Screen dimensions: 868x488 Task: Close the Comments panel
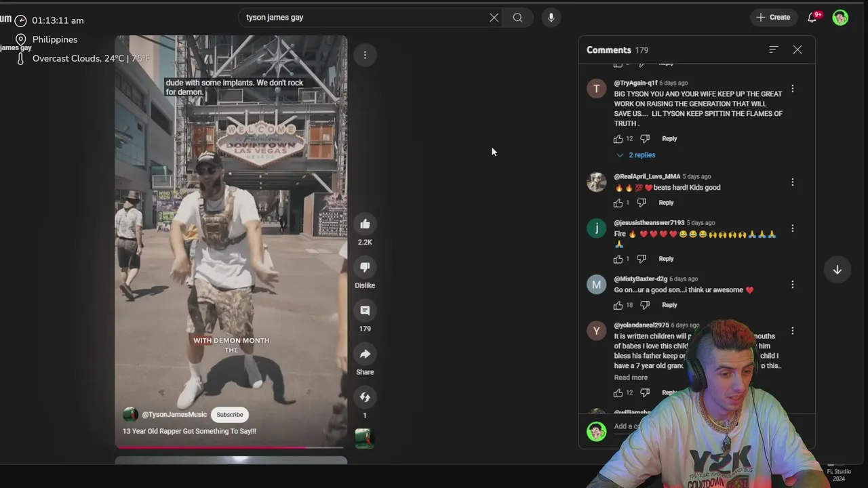(x=797, y=49)
